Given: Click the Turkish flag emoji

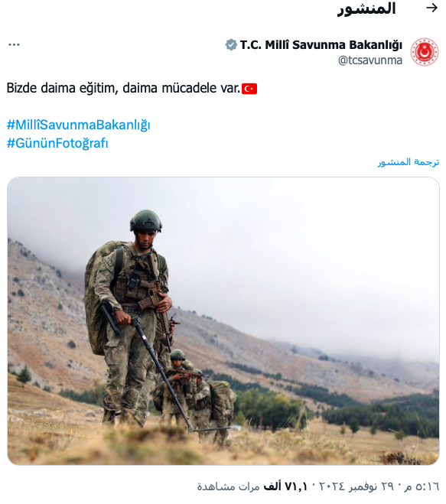Looking at the screenshot, I should [249, 89].
